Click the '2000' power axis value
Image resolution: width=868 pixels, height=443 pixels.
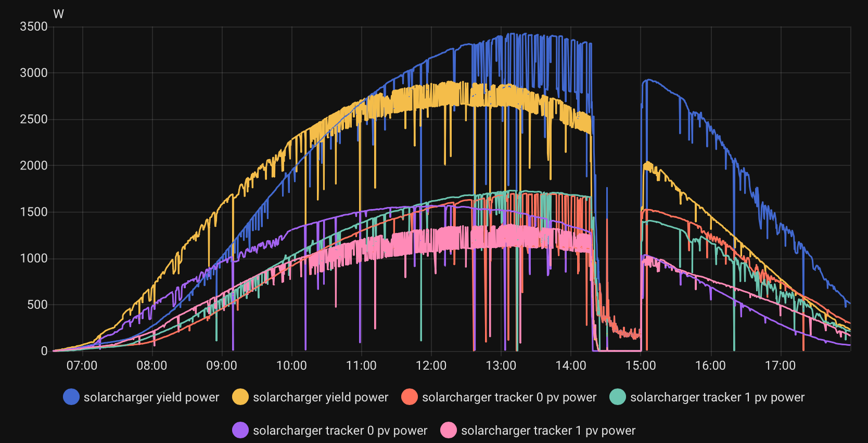click(x=34, y=165)
